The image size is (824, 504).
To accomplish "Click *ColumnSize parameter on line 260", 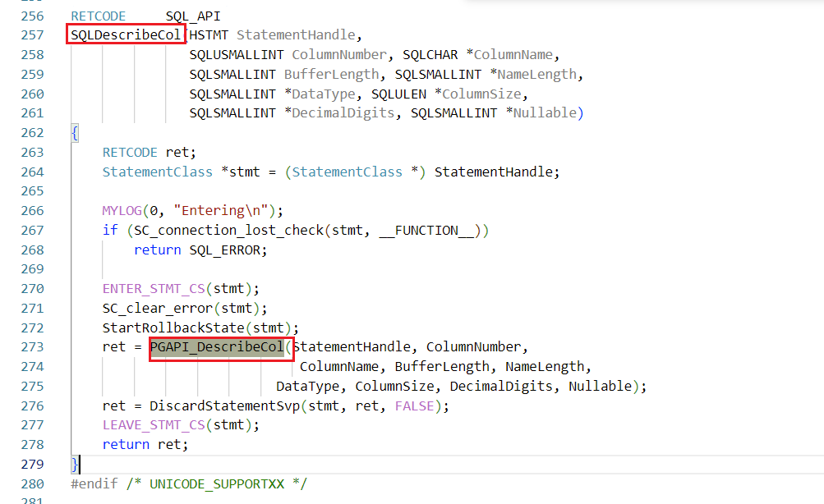I will click(x=477, y=94).
